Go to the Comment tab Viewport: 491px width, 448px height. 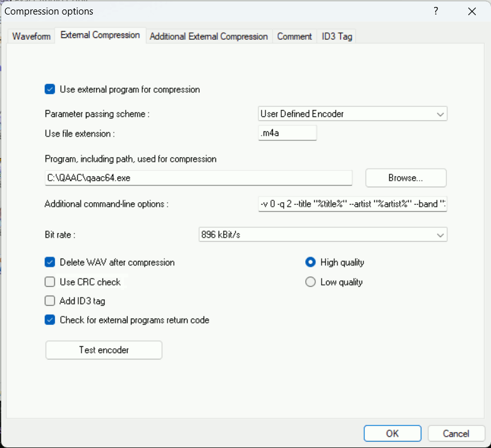[294, 36]
